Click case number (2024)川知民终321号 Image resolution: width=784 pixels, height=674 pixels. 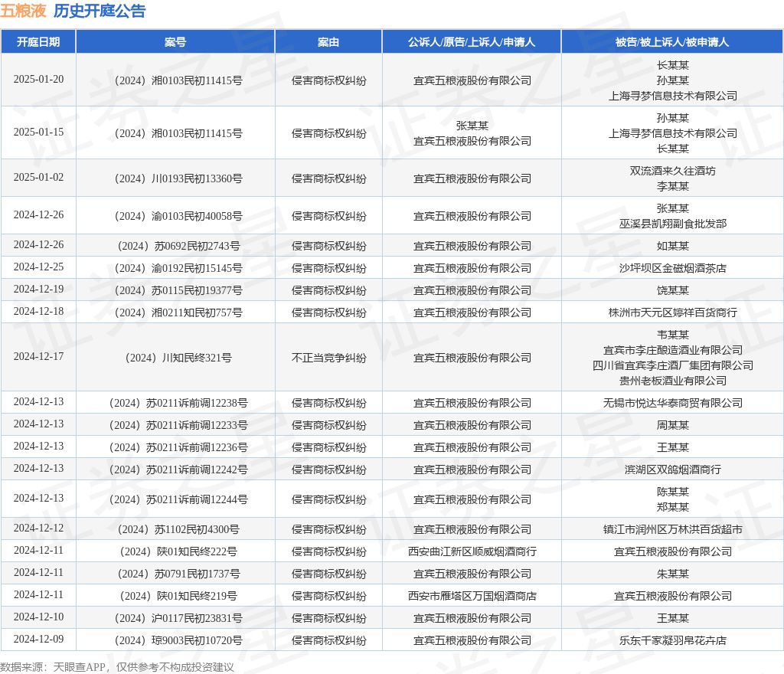178,358
